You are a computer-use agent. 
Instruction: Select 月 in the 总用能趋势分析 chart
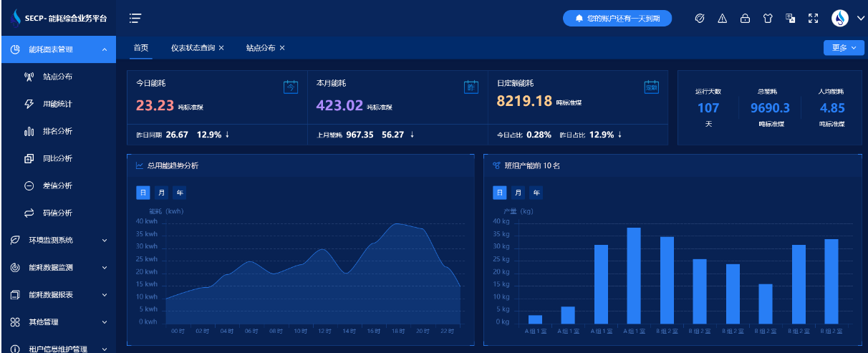161,193
